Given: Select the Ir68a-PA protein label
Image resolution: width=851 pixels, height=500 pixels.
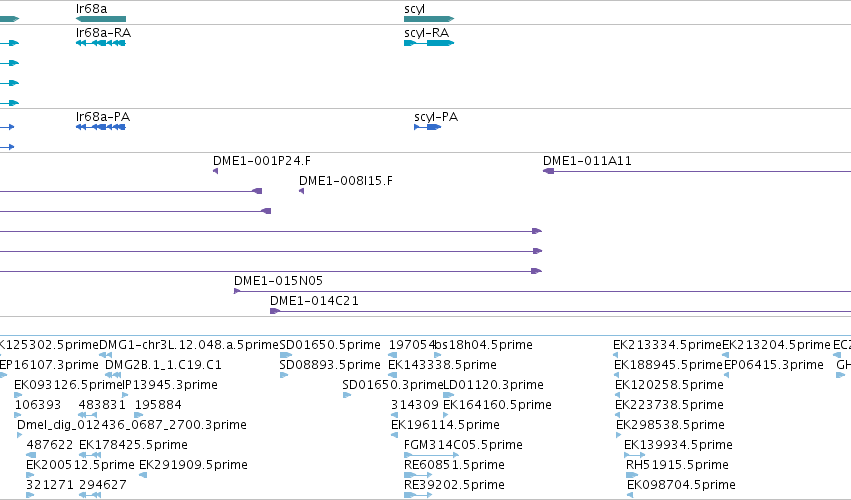Looking at the screenshot, I should pos(103,117).
